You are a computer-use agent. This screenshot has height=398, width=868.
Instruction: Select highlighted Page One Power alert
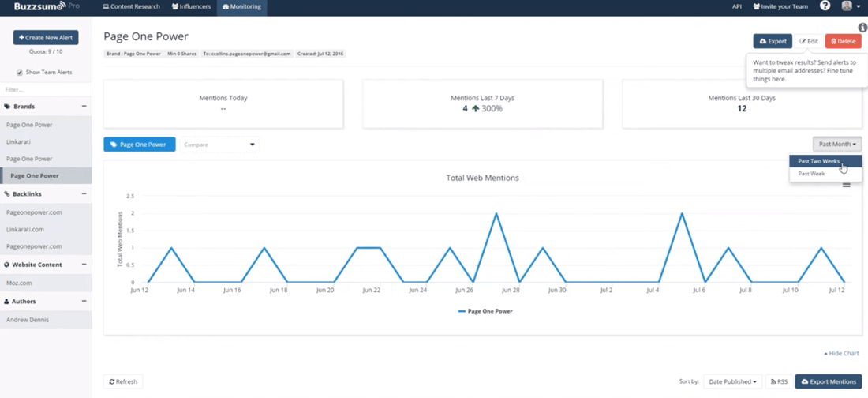coord(46,176)
